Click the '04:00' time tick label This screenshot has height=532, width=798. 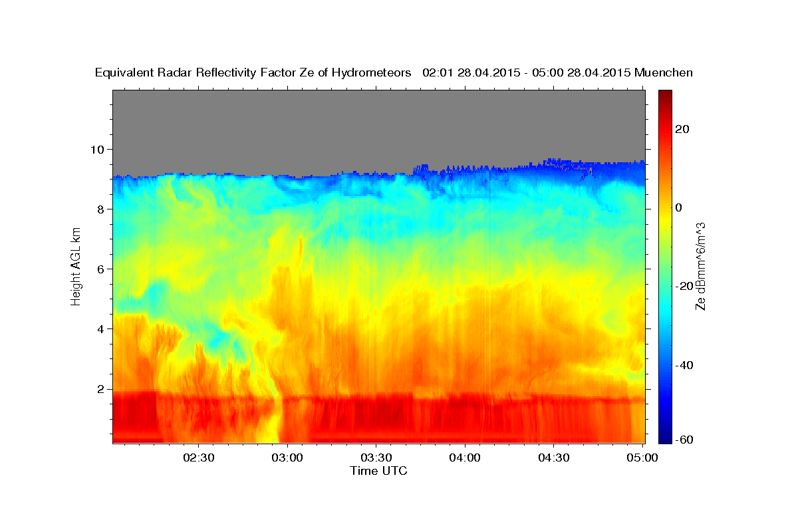(x=465, y=458)
